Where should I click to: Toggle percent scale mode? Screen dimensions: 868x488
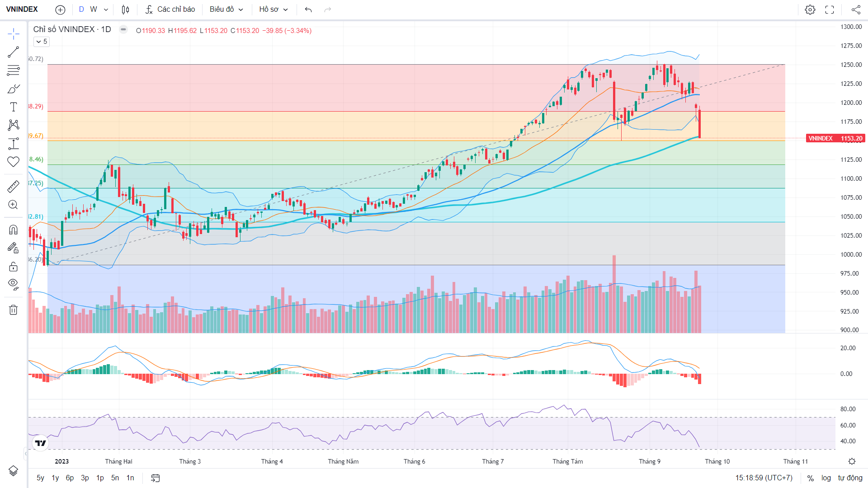coord(811,478)
